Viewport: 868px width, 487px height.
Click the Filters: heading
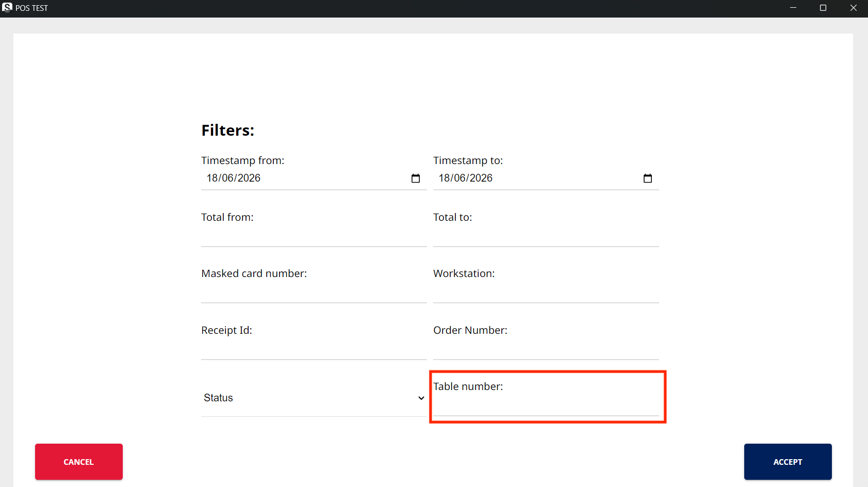227,131
